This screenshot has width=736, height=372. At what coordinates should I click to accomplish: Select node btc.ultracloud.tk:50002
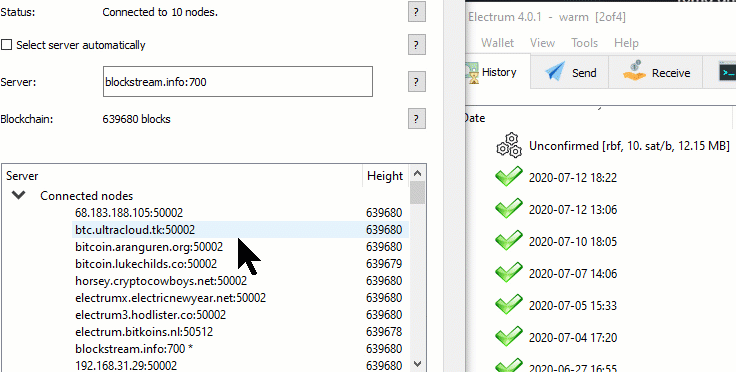pyautogui.click(x=240, y=229)
